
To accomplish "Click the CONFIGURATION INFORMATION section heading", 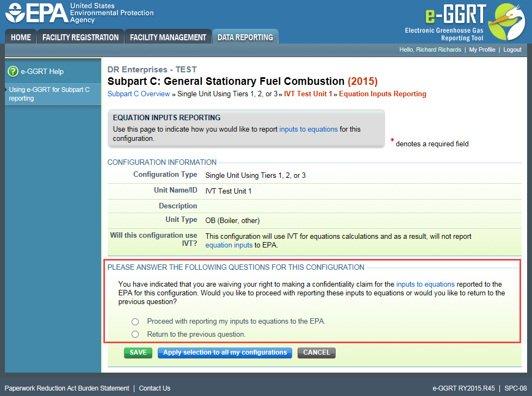I will (x=162, y=162).
